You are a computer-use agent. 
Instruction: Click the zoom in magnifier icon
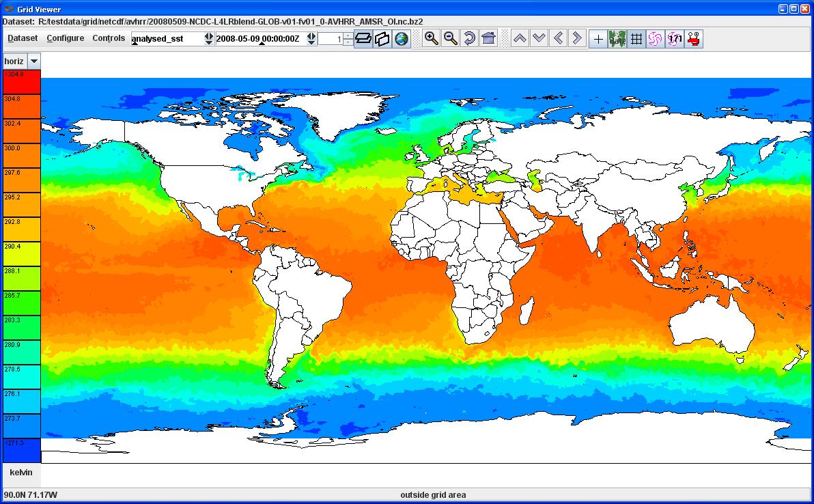pos(431,38)
